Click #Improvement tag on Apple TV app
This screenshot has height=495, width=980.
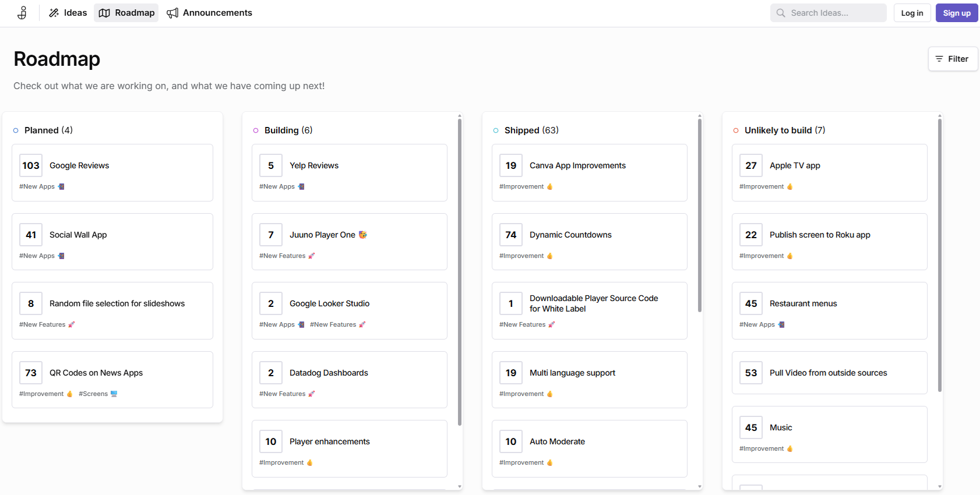(x=766, y=186)
